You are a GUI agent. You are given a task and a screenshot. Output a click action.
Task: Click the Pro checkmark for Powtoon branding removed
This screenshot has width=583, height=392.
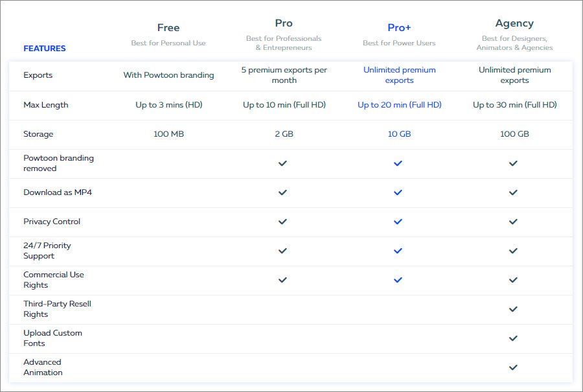[282, 163]
